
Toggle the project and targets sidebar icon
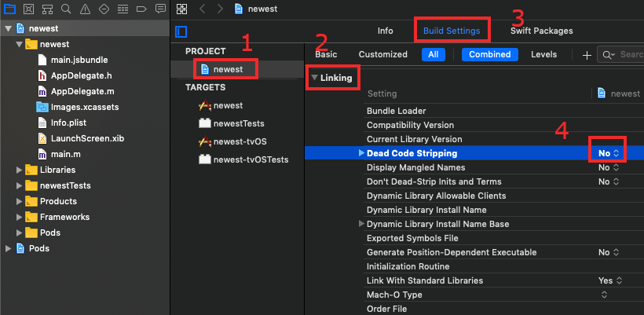pyautogui.click(x=181, y=31)
